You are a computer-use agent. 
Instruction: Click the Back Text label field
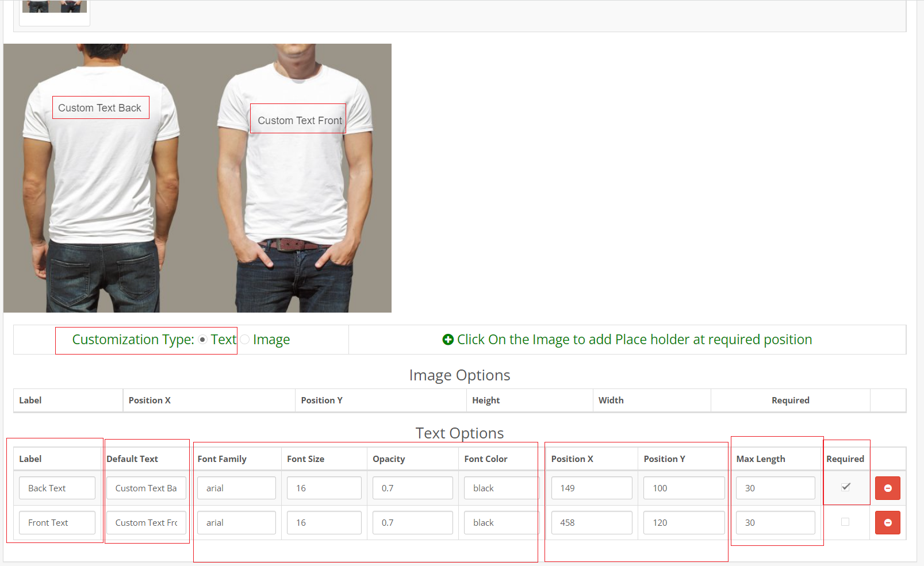(x=57, y=488)
